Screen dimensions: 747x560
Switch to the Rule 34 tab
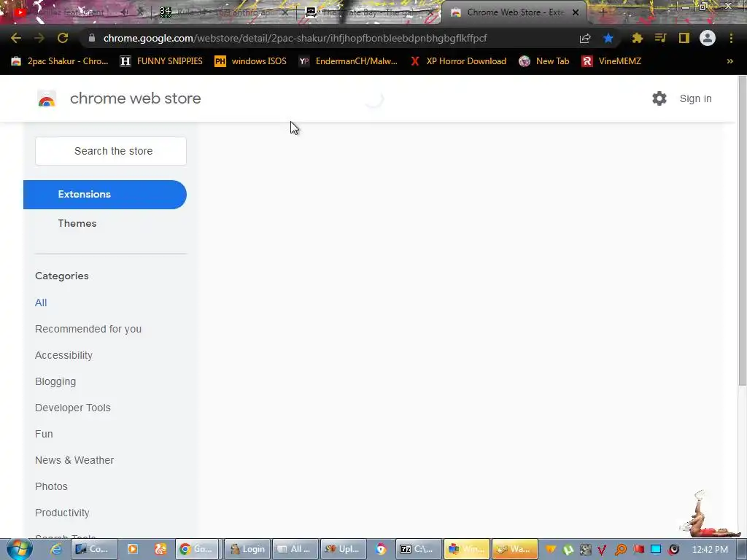(x=224, y=12)
